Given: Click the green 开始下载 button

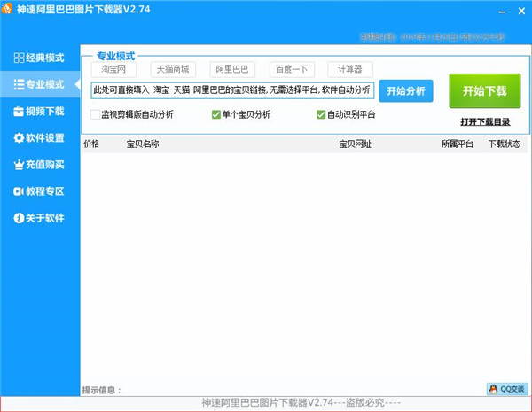Looking at the screenshot, I should [485, 91].
